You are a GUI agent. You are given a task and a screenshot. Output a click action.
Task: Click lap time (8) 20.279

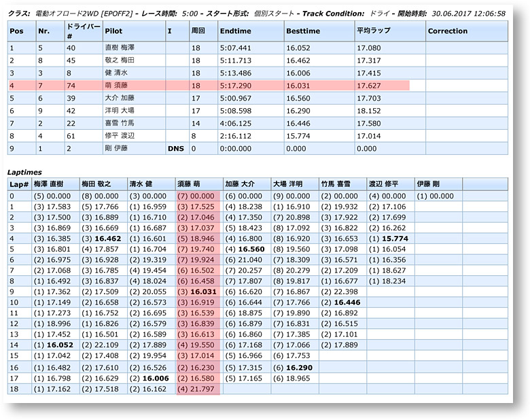[x=291, y=270]
